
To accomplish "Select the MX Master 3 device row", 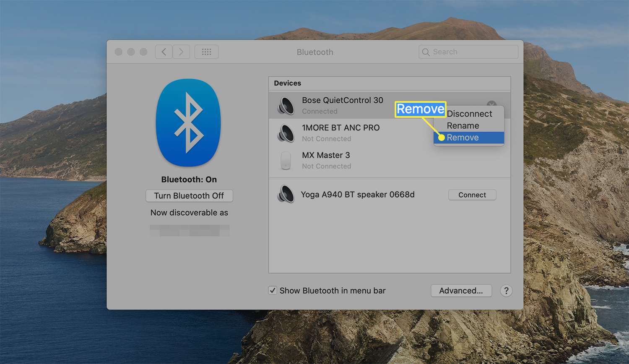I will [x=390, y=161].
